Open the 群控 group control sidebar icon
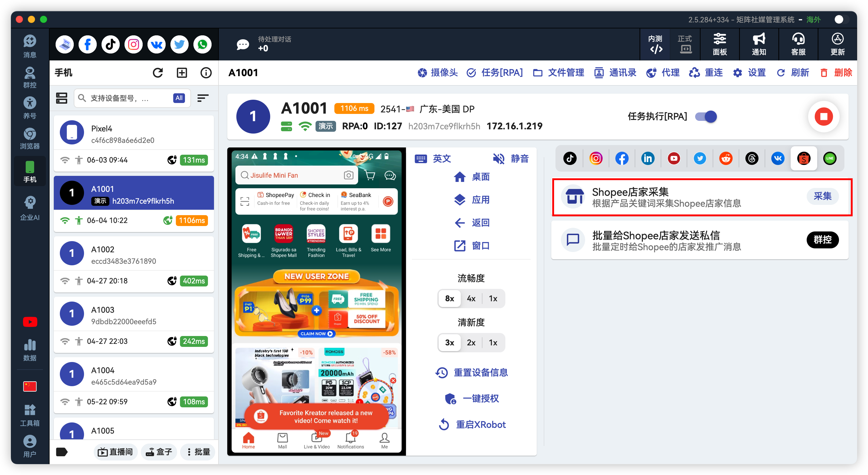The height and width of the screenshot is (475, 868). (x=30, y=77)
